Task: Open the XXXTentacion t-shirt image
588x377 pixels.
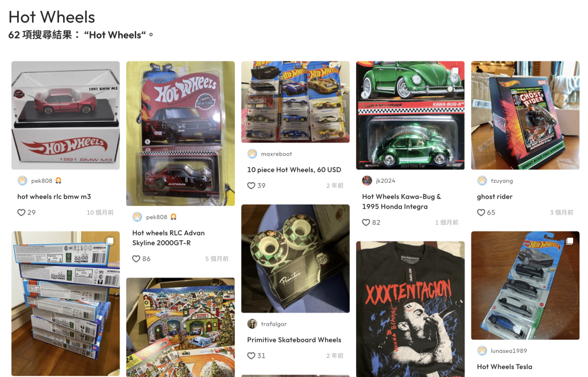Action: click(x=410, y=309)
